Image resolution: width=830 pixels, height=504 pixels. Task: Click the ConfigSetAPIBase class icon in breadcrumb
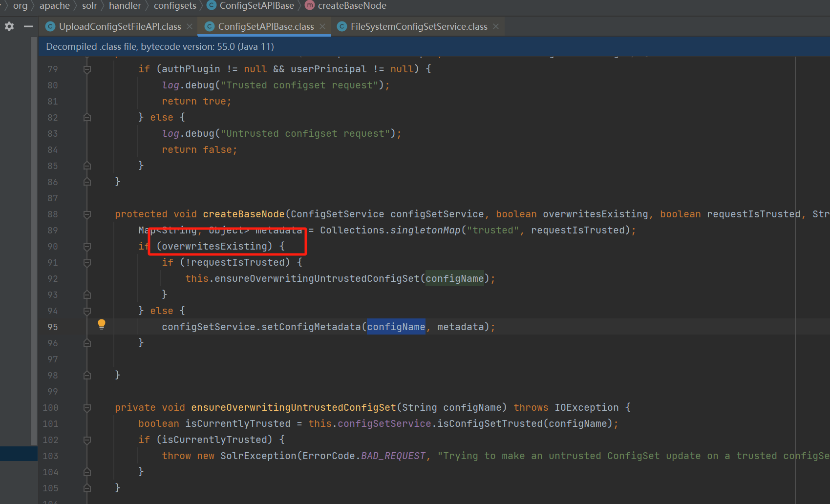212,5
